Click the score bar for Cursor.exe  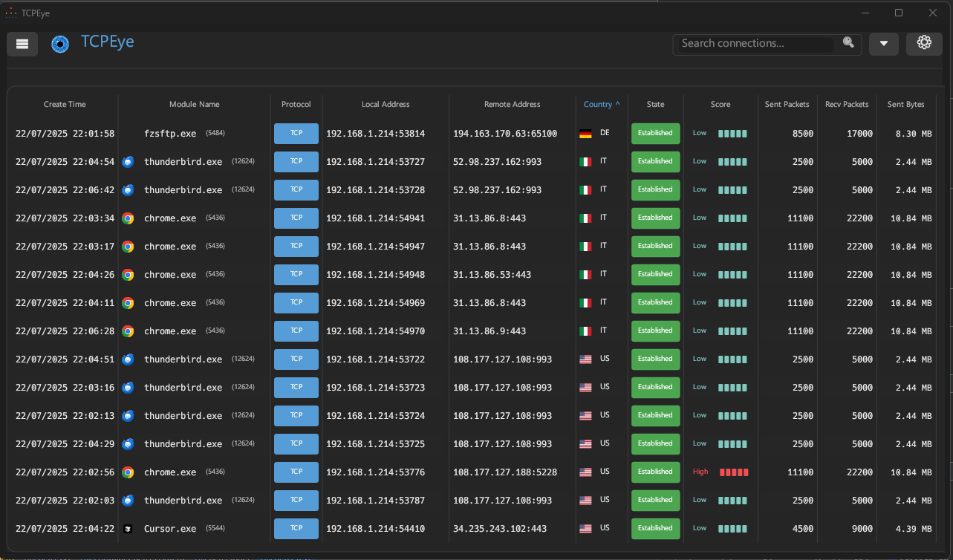click(x=732, y=529)
